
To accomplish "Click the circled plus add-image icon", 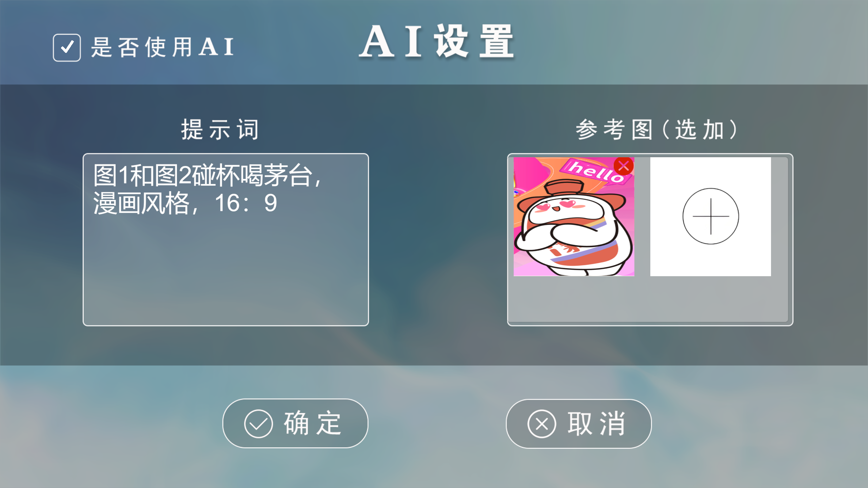I will pyautogui.click(x=710, y=216).
